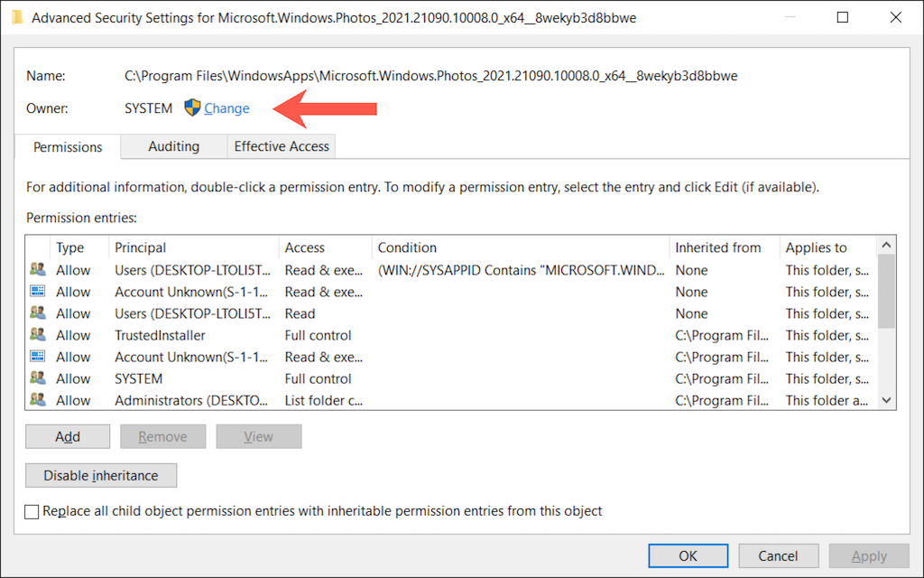This screenshot has height=578, width=924.
Task: Click the UAC shield icon beside Change
Action: coord(192,108)
